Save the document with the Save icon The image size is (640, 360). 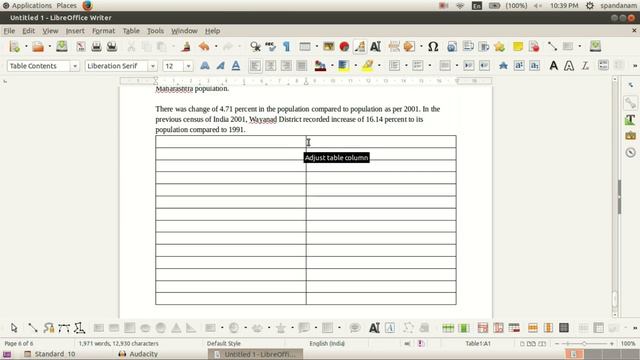point(62,46)
